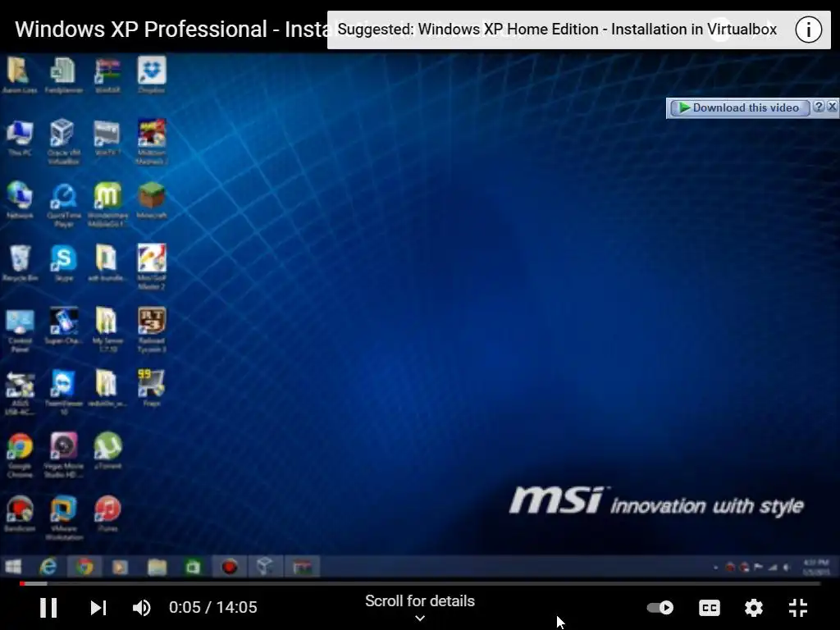Mute the video volume

point(141,608)
